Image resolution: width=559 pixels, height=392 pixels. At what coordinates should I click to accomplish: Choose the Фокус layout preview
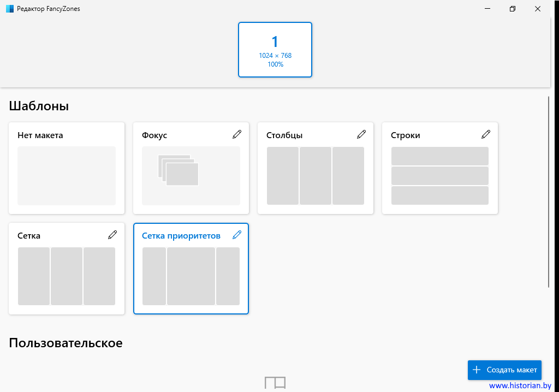click(x=191, y=175)
